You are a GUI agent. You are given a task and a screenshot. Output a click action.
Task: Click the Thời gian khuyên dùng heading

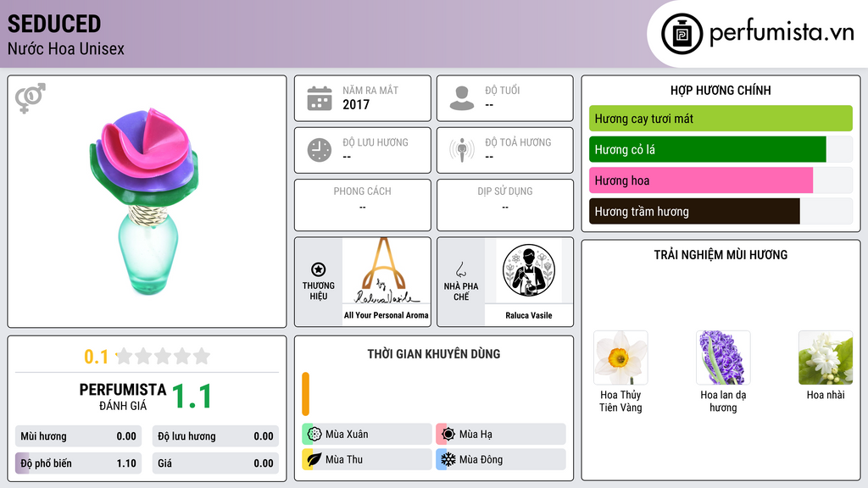point(434,354)
